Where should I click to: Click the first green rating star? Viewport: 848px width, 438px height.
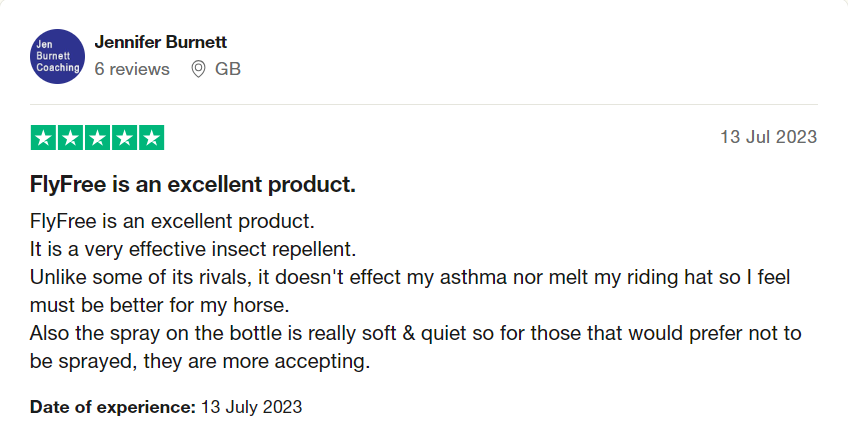44,138
